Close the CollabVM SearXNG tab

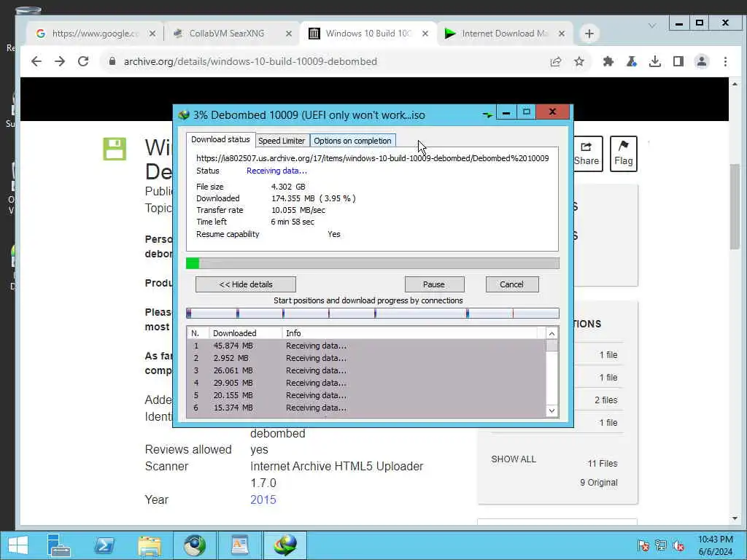pyautogui.click(x=289, y=34)
